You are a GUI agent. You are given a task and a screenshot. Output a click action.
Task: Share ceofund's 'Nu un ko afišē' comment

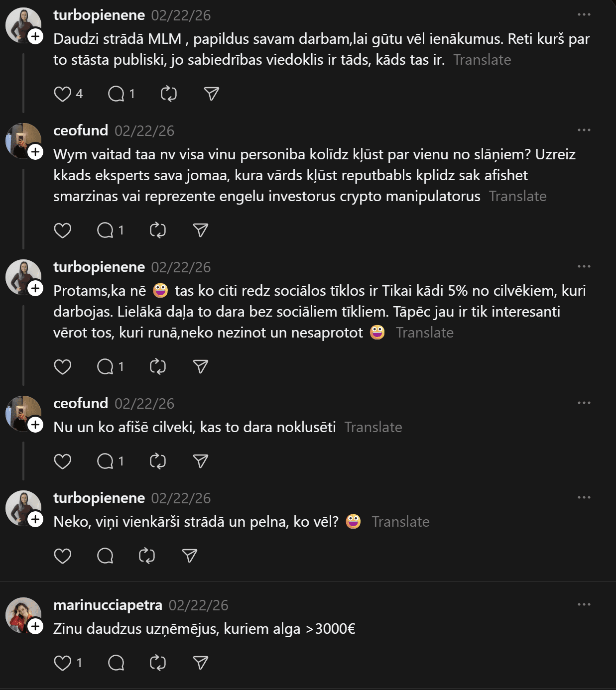(200, 461)
